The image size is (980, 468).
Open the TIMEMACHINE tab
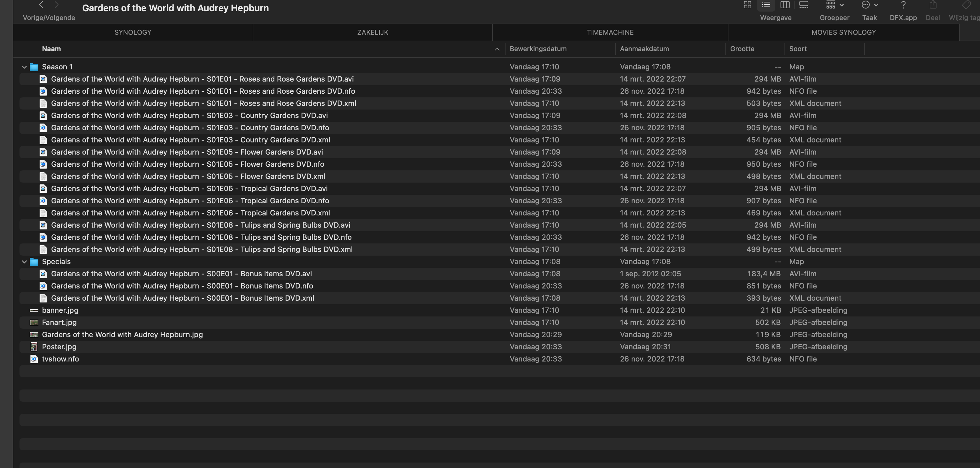tap(610, 32)
